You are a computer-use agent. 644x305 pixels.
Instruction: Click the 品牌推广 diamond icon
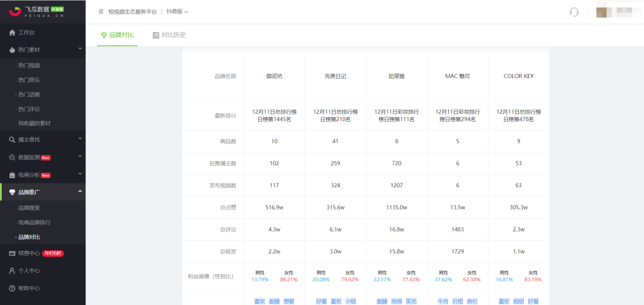coord(13,192)
